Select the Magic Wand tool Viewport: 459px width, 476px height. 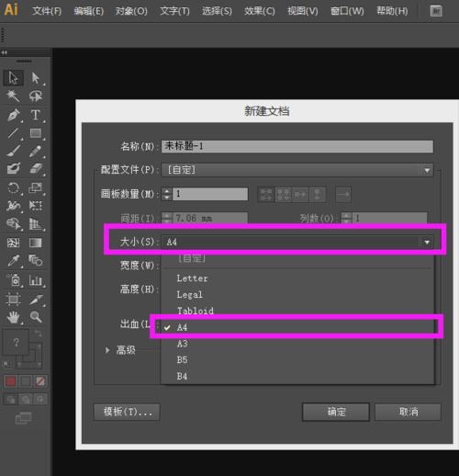coord(13,96)
